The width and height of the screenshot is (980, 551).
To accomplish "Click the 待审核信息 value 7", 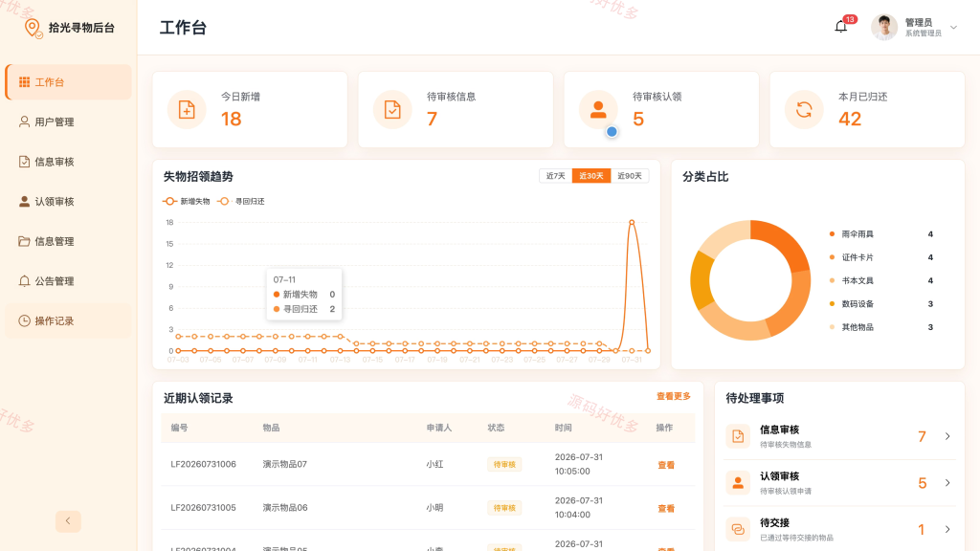I will click(x=432, y=119).
